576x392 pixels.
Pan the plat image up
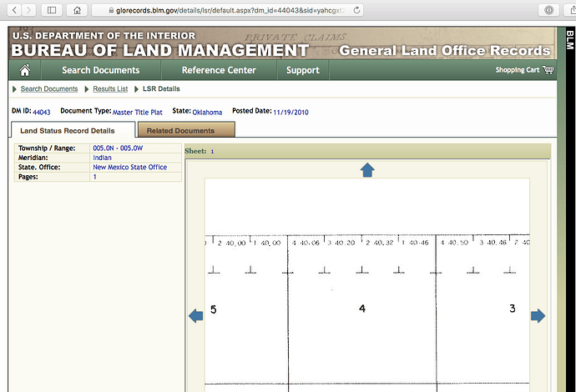pyautogui.click(x=367, y=170)
